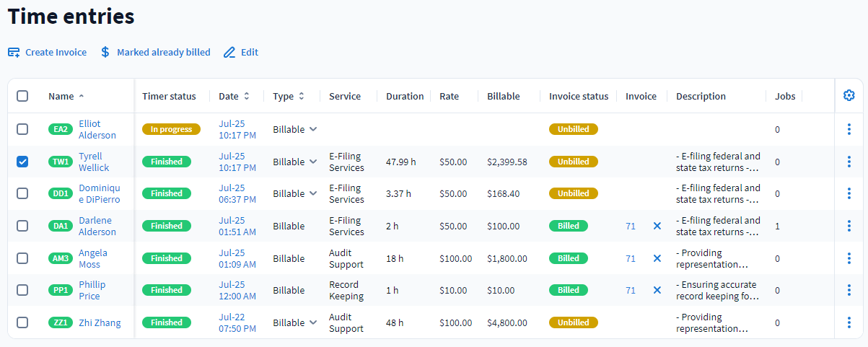Click the Edit pencil icon
Viewport: 868px width, 347px height.
coord(229,53)
